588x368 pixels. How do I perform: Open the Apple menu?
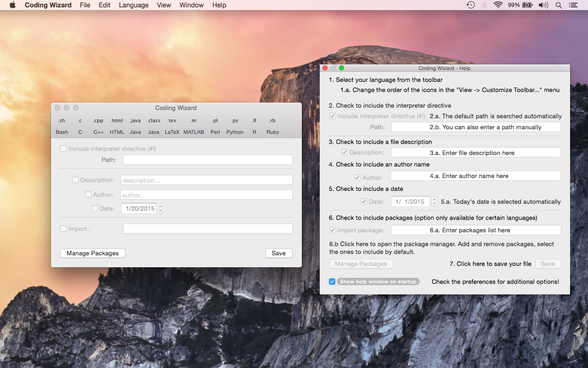[12, 5]
